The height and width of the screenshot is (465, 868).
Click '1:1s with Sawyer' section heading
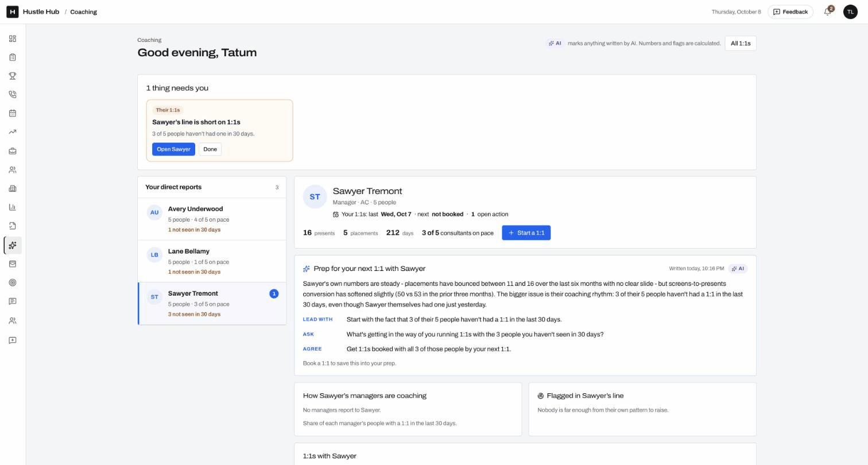pyautogui.click(x=330, y=456)
